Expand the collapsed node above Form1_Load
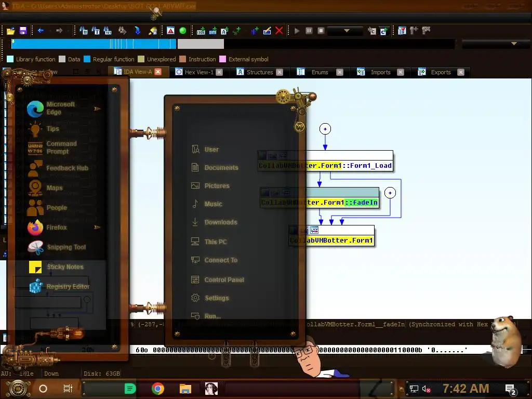532x399 pixels. tap(325, 129)
